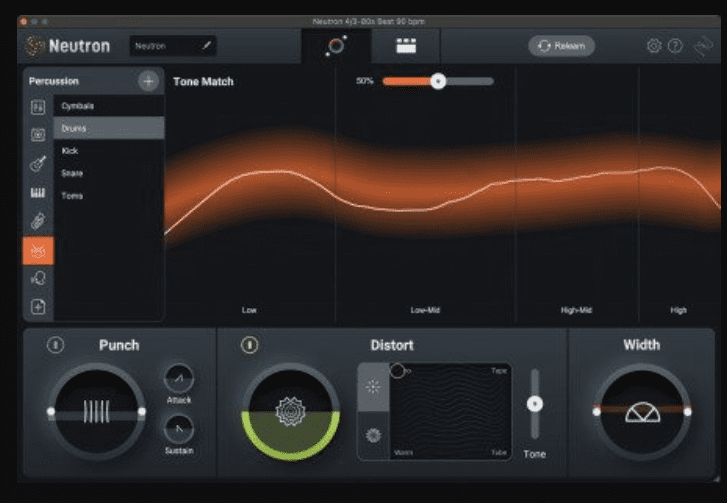This screenshot has width=727, height=503.
Task: Click the vertical Tone slider handle
Action: point(535,404)
